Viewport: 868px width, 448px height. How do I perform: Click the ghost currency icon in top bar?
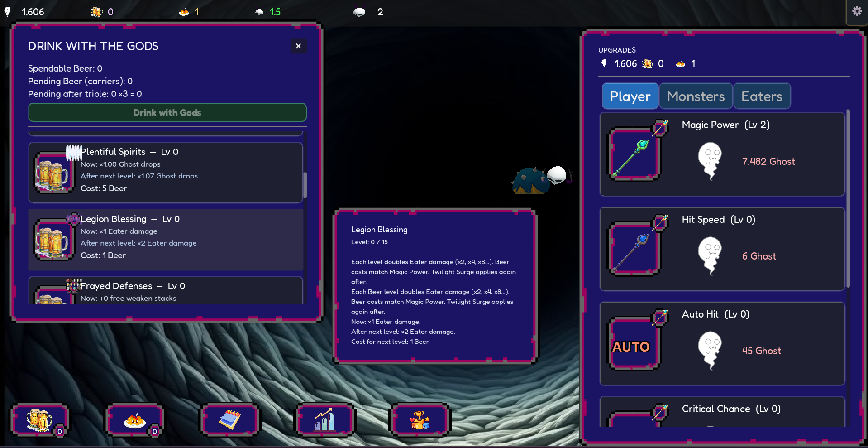[7, 12]
